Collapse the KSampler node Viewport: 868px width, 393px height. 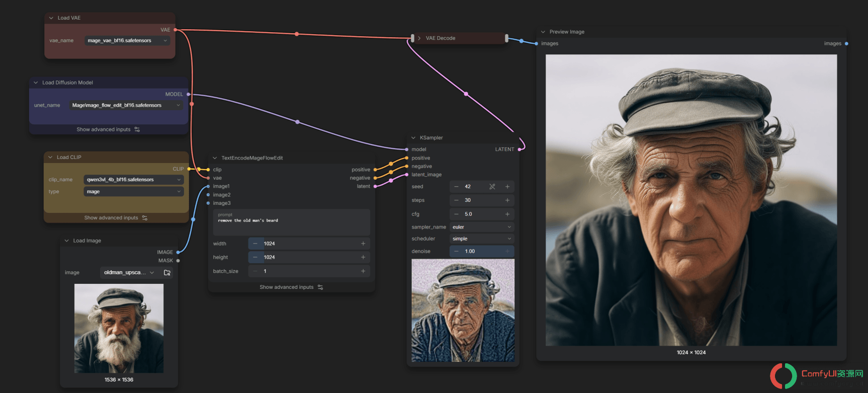tap(413, 138)
